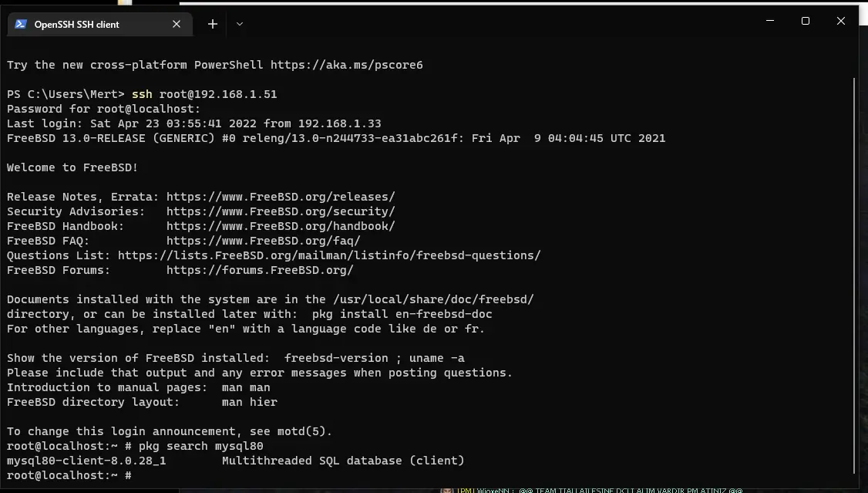
Task: Minimize the terminal window
Action: [x=770, y=21]
